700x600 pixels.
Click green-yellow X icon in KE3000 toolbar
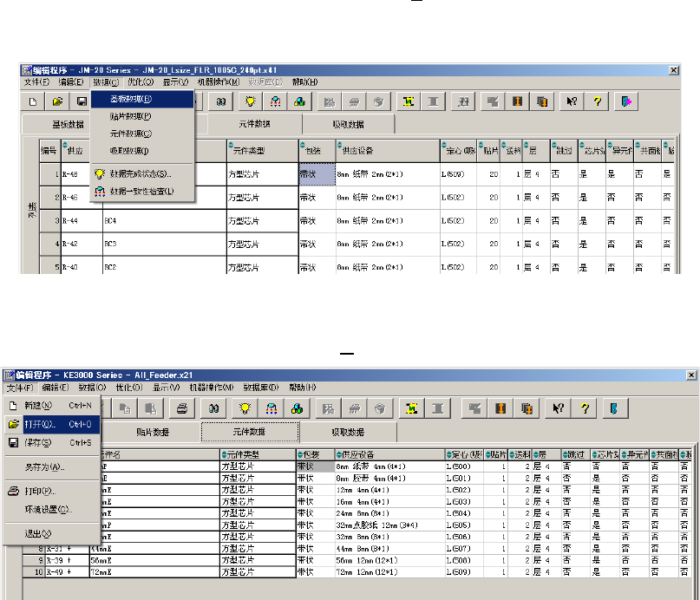click(x=412, y=408)
